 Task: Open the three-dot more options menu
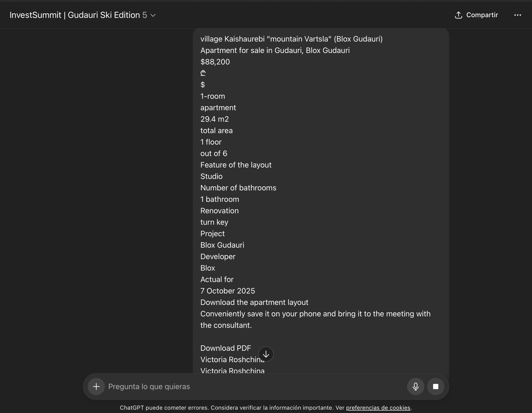click(517, 15)
